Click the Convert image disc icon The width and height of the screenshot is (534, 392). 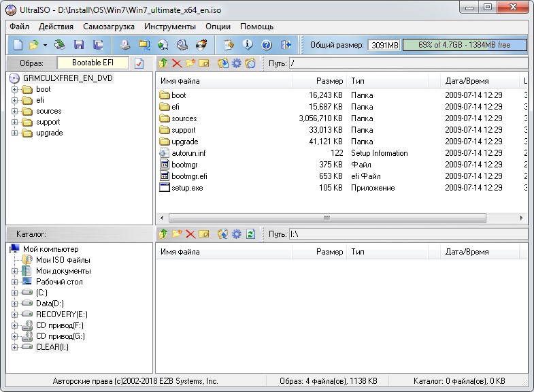163,45
